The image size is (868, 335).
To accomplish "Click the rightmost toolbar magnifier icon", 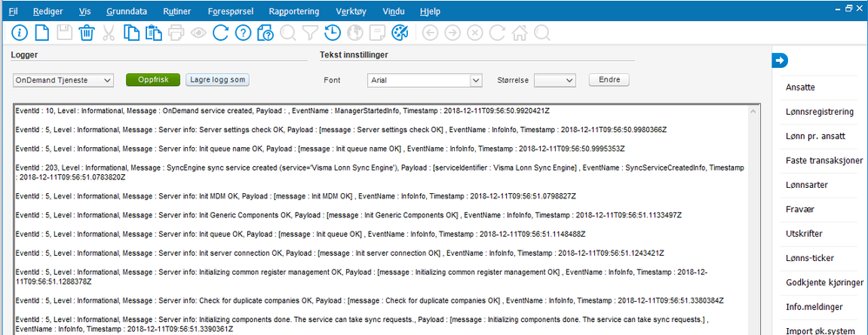I will coord(541,33).
